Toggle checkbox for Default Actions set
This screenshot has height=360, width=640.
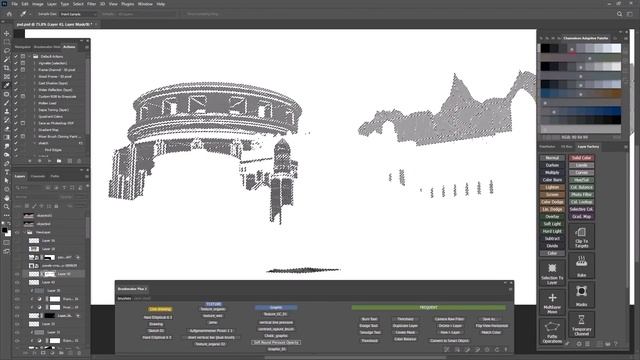pyautogui.click(x=16, y=56)
